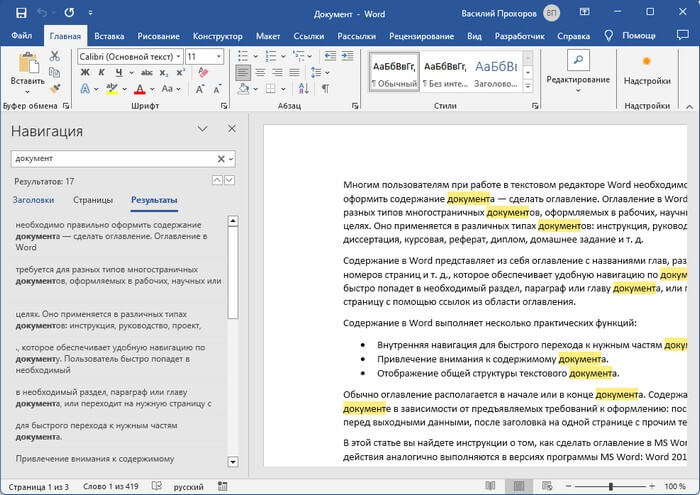Apply red font color
Viewport: 700px width, 495px height.
pos(140,89)
